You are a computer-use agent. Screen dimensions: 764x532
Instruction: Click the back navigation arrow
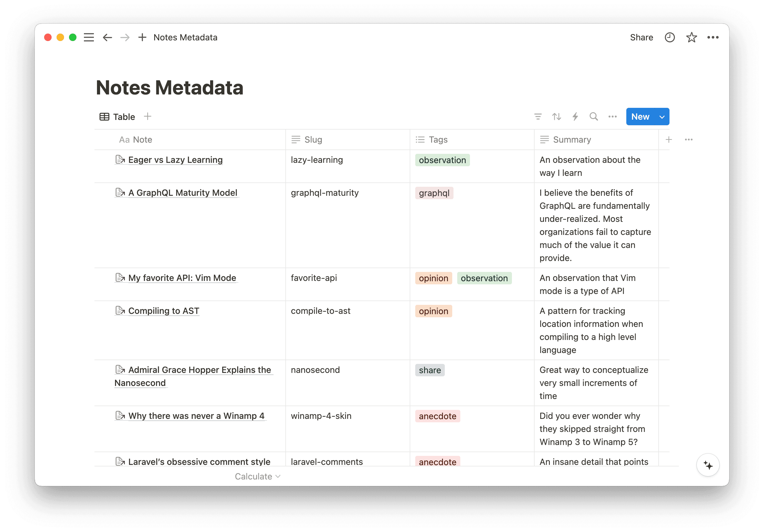pyautogui.click(x=107, y=37)
